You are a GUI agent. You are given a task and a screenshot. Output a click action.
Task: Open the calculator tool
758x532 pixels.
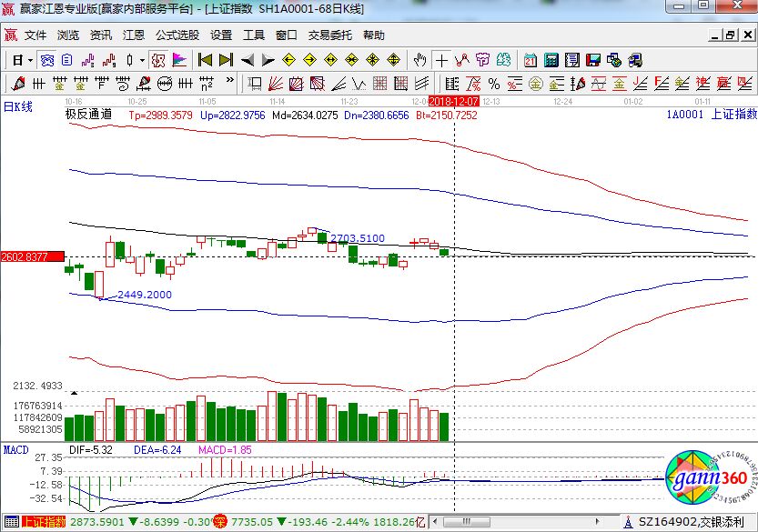pos(551,60)
